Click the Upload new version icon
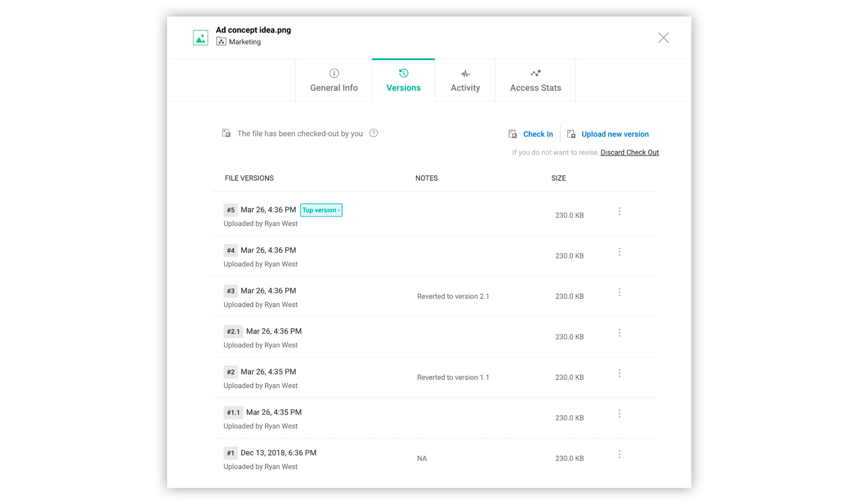Viewport: 858px width, 504px height. point(571,134)
